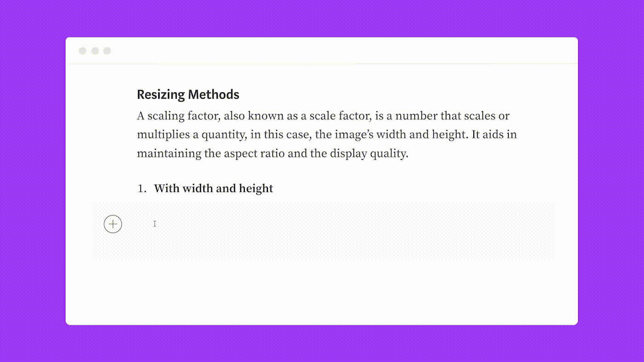Click the plus icon beside the empty block
Viewport: 644px width, 362px height.
[113, 224]
